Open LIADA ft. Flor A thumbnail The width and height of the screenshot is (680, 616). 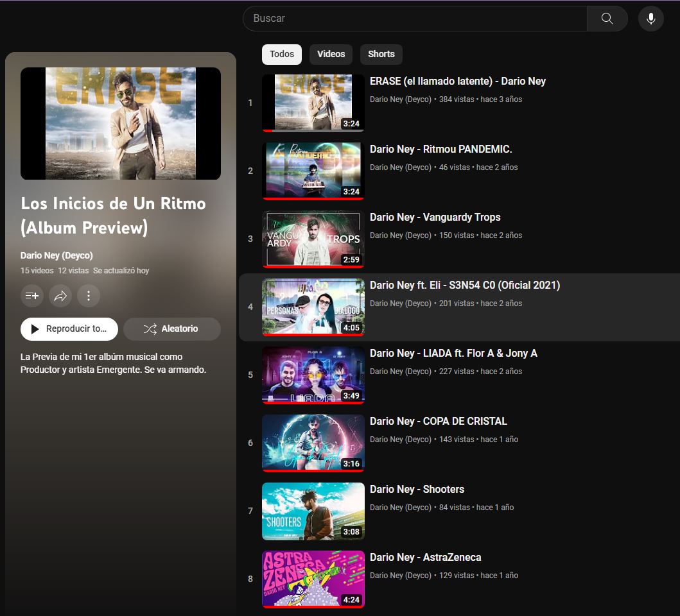coord(313,375)
